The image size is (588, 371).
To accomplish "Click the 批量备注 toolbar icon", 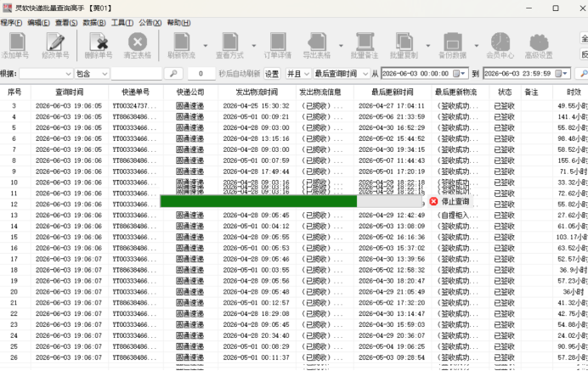I will [x=365, y=42].
